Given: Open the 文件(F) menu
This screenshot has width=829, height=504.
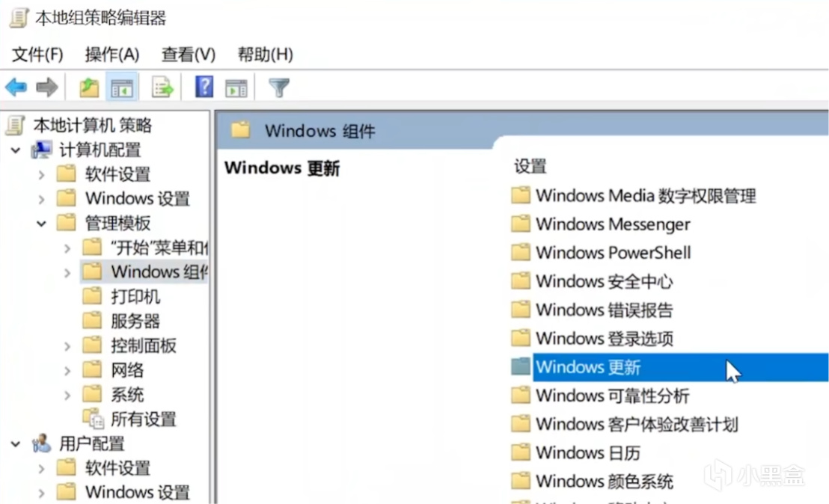Looking at the screenshot, I should [37, 54].
